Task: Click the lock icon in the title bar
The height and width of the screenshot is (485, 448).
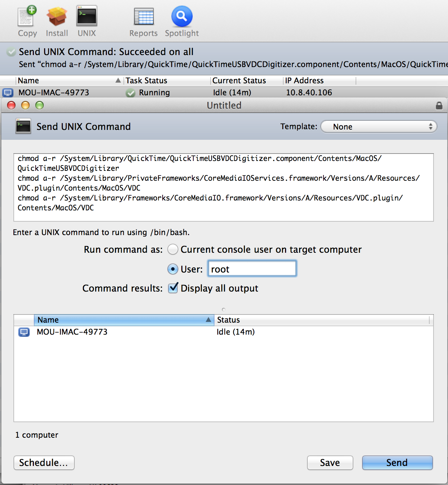Action: [440, 105]
